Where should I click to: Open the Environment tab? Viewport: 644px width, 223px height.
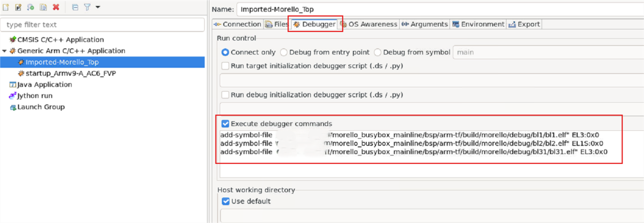click(478, 24)
